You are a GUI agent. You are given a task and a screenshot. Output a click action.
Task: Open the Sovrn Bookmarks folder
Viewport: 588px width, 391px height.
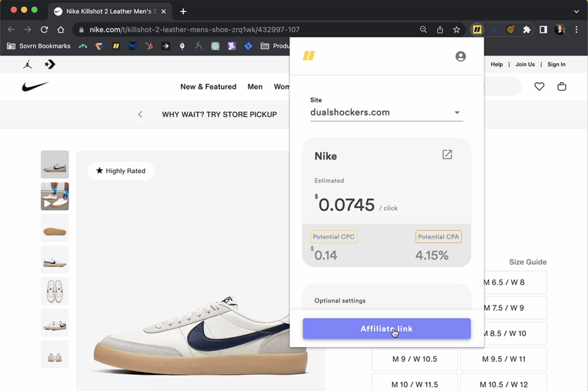pyautogui.click(x=39, y=46)
